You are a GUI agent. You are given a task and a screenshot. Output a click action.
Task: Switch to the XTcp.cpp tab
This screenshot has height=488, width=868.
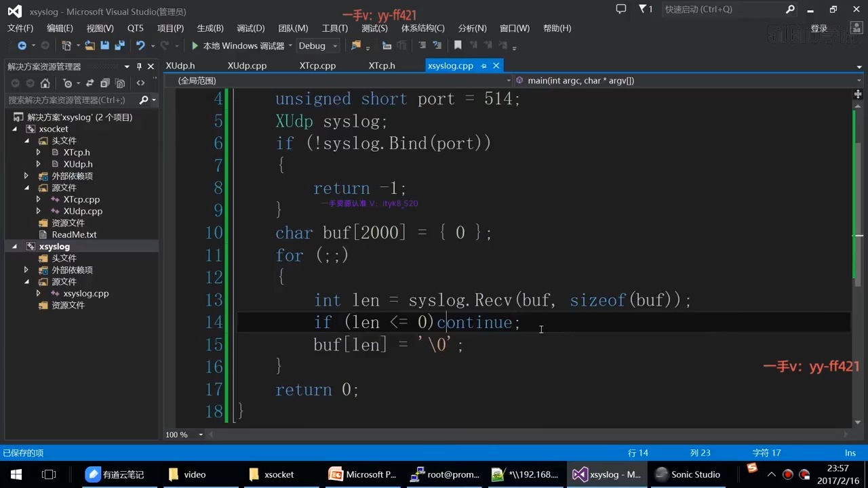pos(317,65)
